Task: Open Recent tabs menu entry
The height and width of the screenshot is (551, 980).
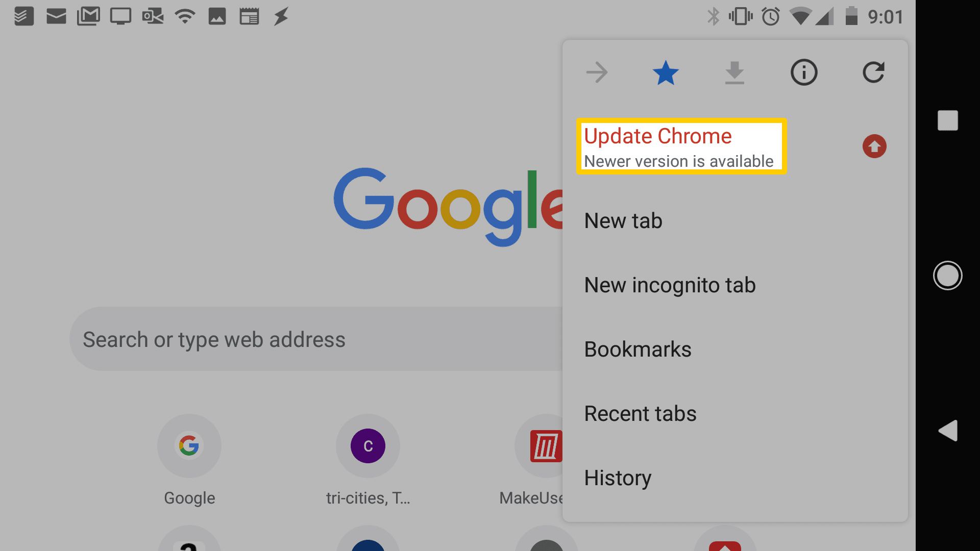Action: tap(640, 413)
